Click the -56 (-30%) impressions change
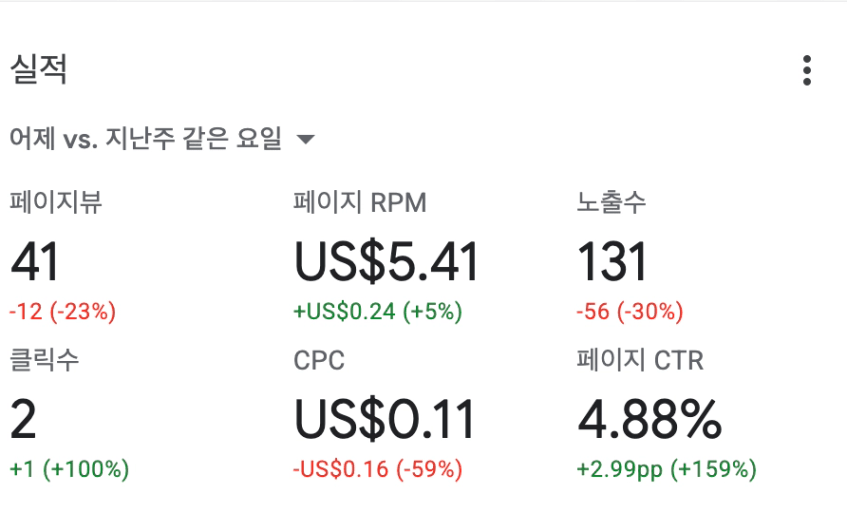The image size is (847, 532). click(629, 312)
